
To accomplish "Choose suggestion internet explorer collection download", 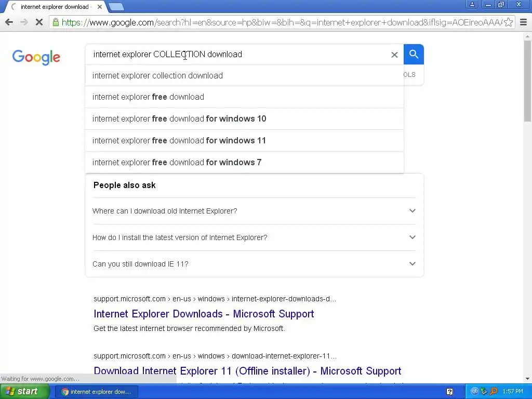I will (244, 75).
